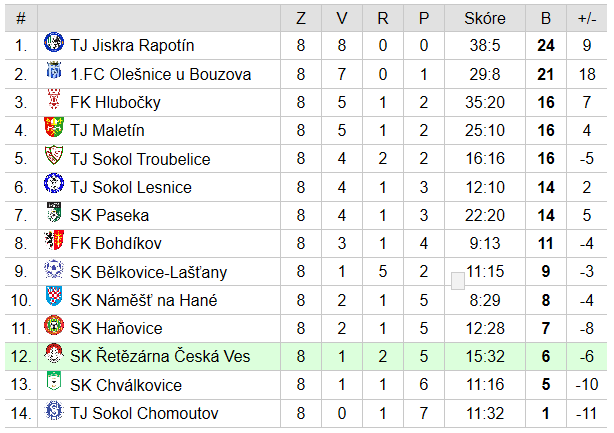Click the SK Haňovice round logo
The height and width of the screenshot is (433, 614).
click(x=54, y=325)
